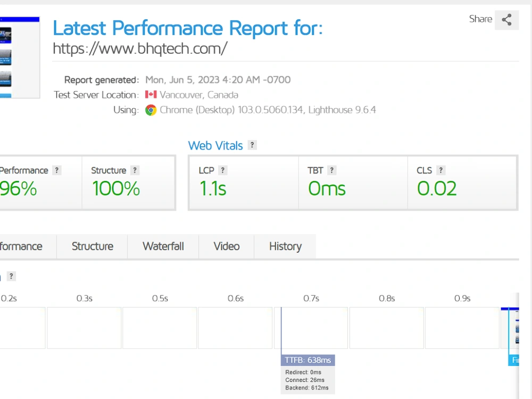Open the CLS help question mark
The image size is (532, 399).
(x=440, y=170)
